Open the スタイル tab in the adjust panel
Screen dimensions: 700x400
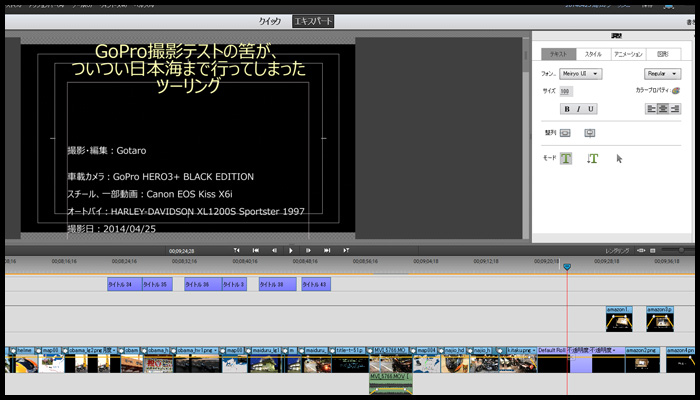(593, 54)
